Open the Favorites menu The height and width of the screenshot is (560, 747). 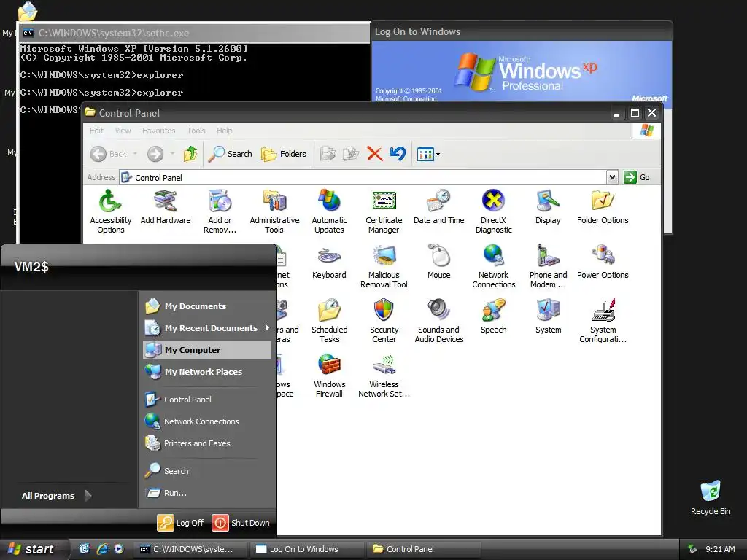click(x=158, y=131)
